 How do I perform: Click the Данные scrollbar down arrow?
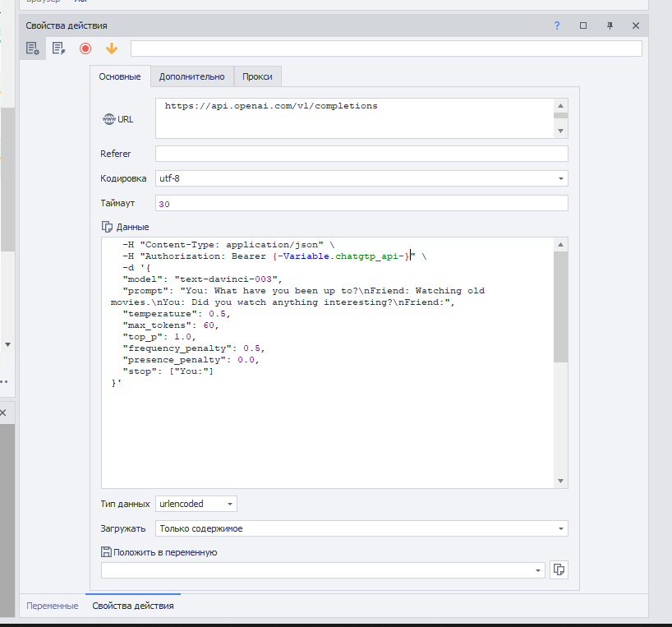pyautogui.click(x=560, y=481)
